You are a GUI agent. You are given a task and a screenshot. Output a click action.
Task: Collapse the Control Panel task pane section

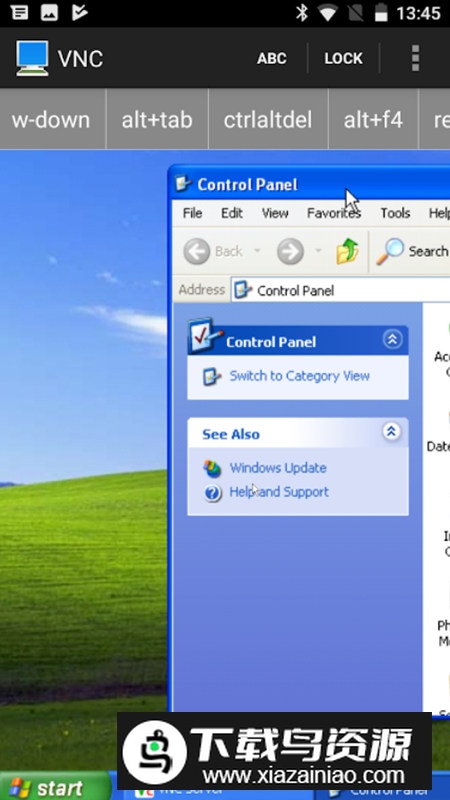(x=392, y=340)
